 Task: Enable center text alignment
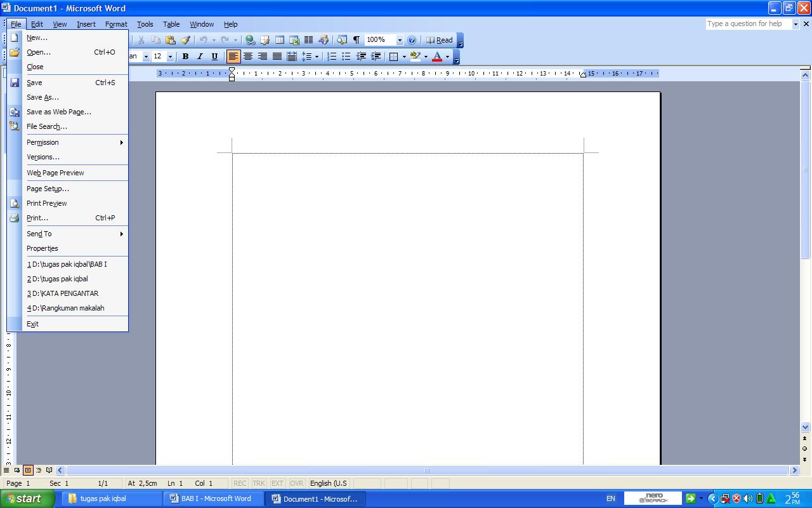pos(247,56)
